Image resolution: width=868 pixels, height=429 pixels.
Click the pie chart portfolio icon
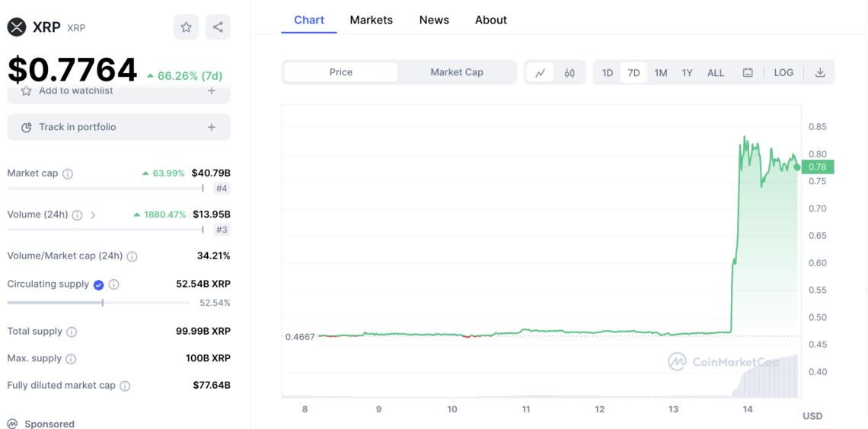point(26,128)
